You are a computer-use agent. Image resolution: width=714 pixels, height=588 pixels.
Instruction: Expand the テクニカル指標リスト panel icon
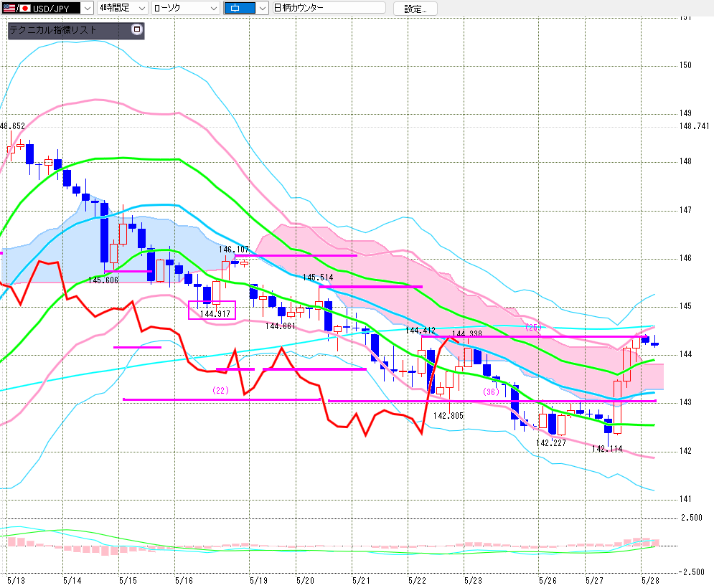click(136, 29)
